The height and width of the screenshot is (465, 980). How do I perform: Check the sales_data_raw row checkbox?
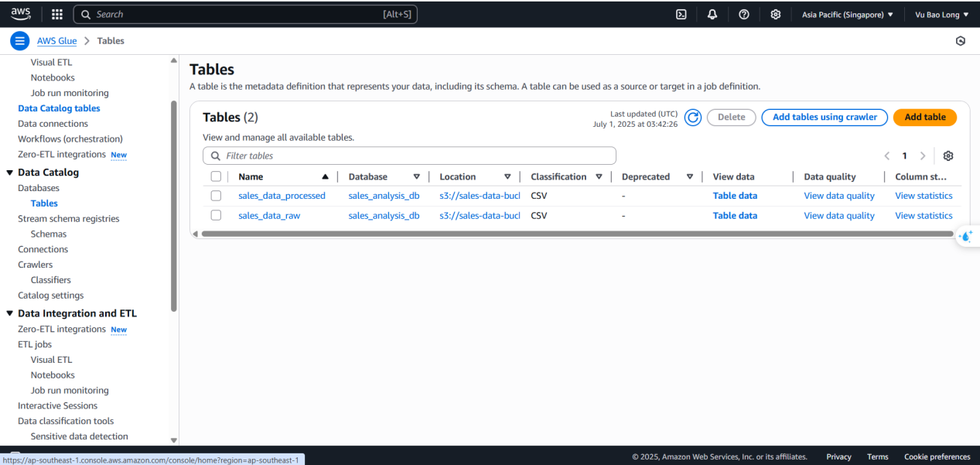point(216,215)
